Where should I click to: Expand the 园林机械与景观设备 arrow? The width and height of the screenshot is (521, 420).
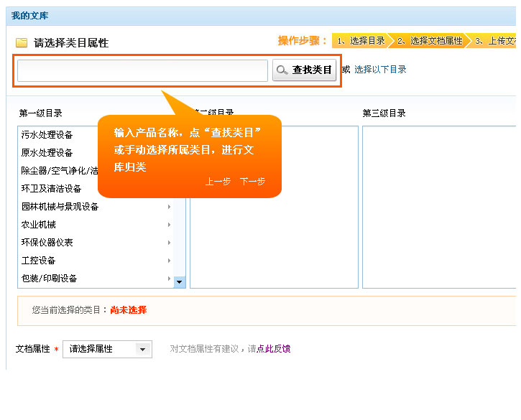point(170,207)
